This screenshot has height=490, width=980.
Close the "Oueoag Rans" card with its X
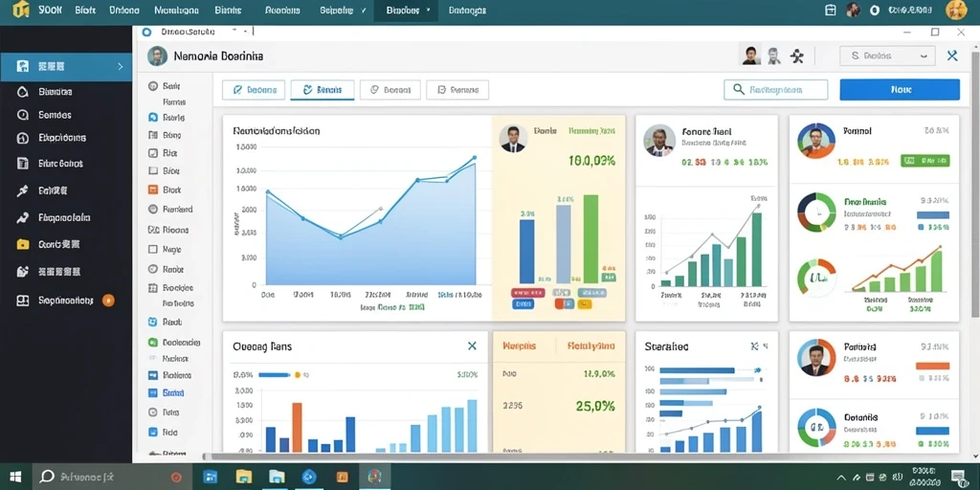coord(472,345)
